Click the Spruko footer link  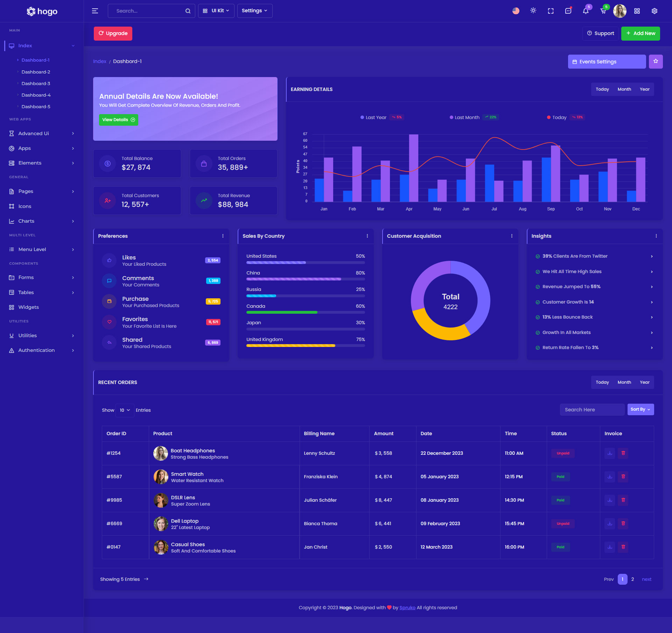[x=407, y=607]
